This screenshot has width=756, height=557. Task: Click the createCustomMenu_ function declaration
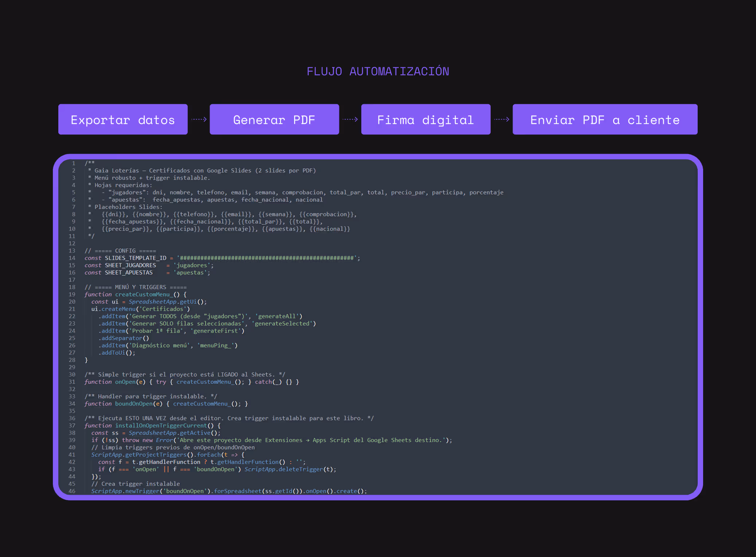click(x=144, y=294)
